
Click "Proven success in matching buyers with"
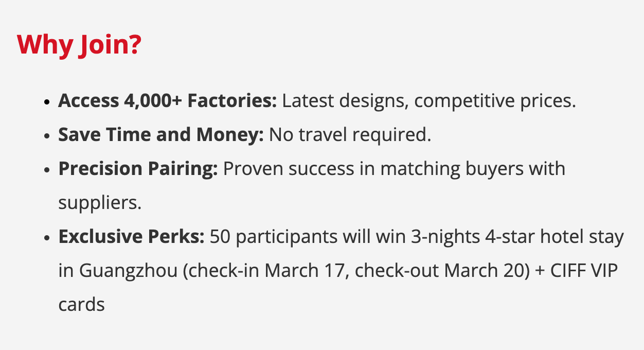click(x=394, y=169)
